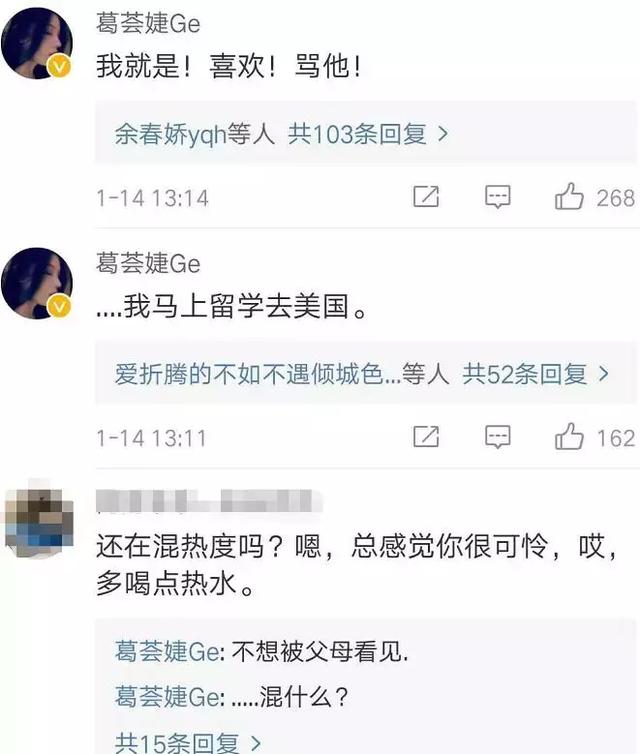Screen dimensions: 640x754
Task: Open 余春娇yqh replier profile link
Action: [170, 134]
